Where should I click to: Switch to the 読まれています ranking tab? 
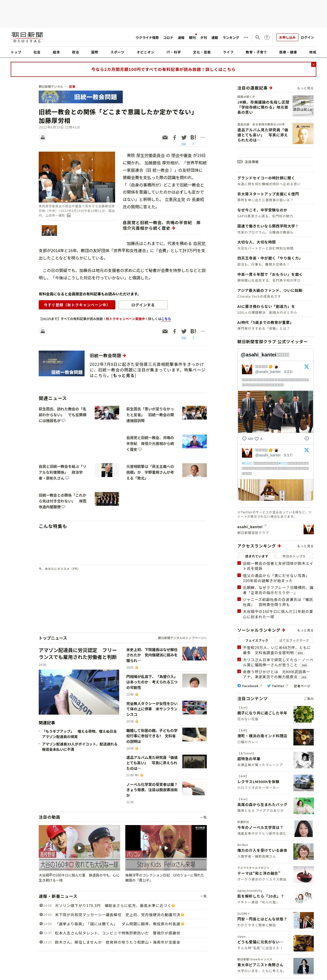256,556
